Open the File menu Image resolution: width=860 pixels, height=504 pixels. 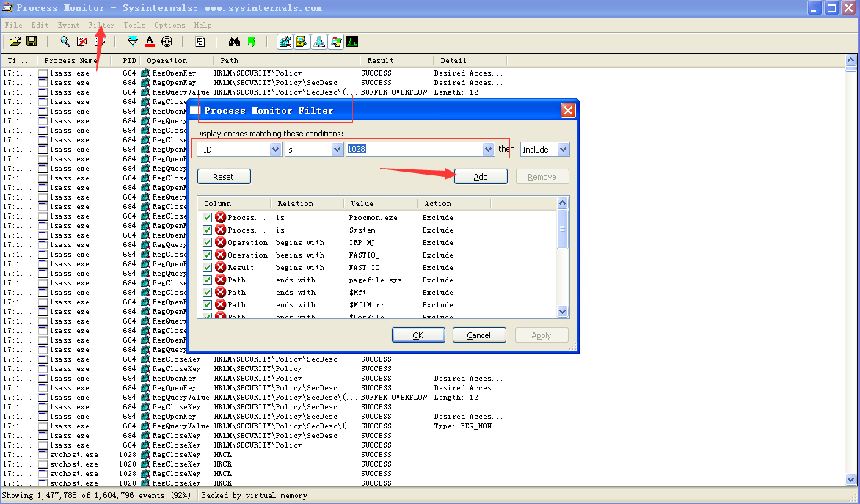click(14, 25)
